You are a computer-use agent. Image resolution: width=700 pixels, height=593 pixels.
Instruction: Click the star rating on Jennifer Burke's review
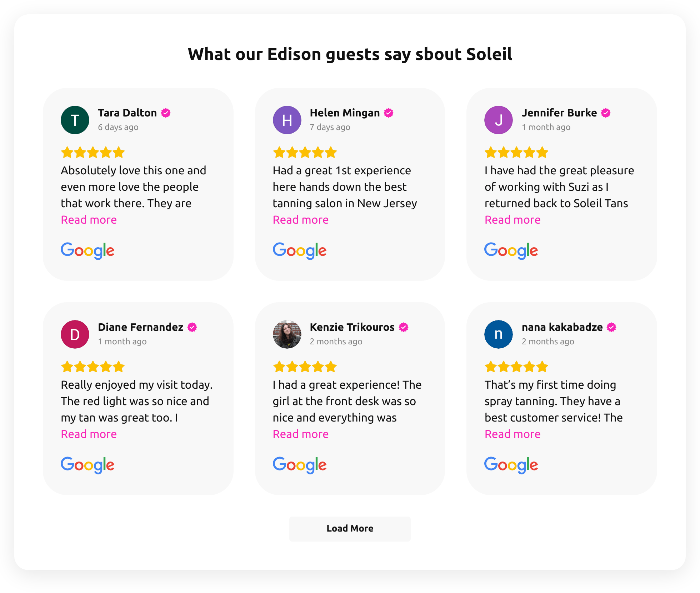515,152
